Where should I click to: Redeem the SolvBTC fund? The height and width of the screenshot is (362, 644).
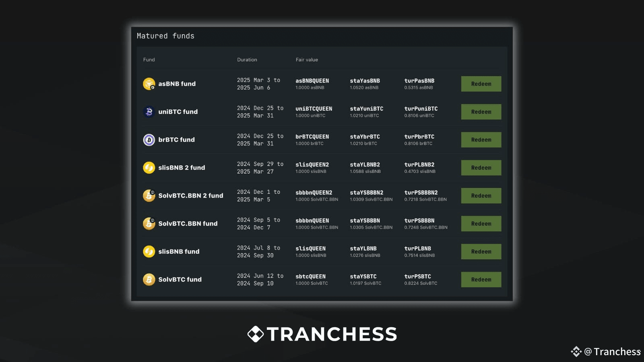pyautogui.click(x=481, y=280)
